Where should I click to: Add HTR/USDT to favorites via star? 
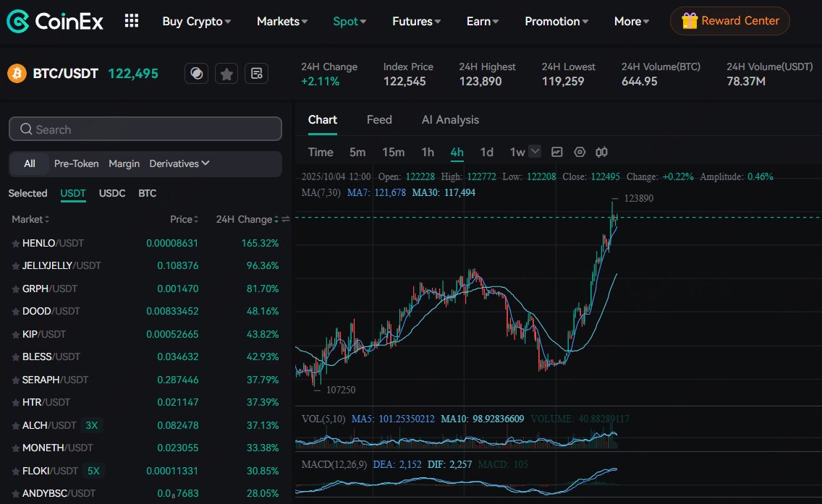pyautogui.click(x=16, y=403)
